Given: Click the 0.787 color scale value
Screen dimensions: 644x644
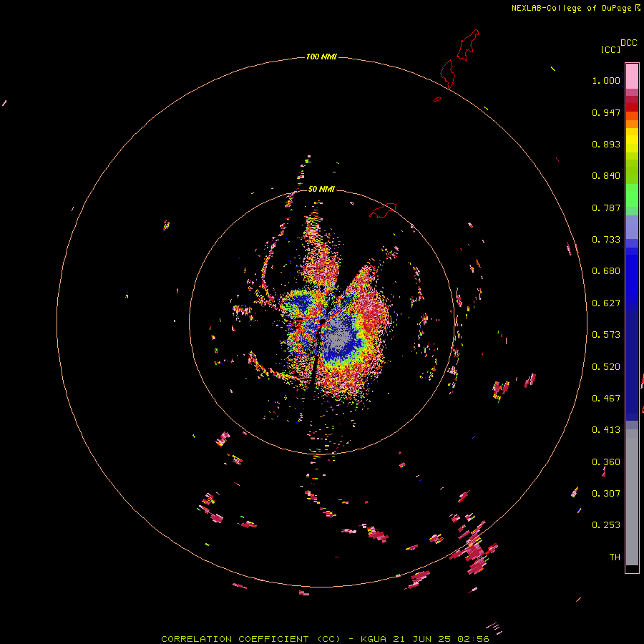Looking at the screenshot, I should [x=606, y=208].
